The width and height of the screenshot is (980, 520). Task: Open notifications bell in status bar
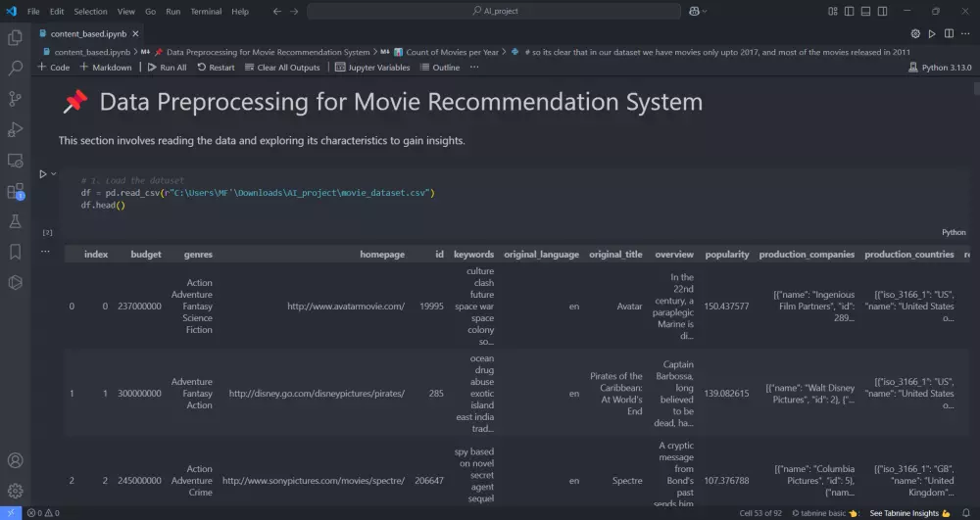click(x=965, y=513)
